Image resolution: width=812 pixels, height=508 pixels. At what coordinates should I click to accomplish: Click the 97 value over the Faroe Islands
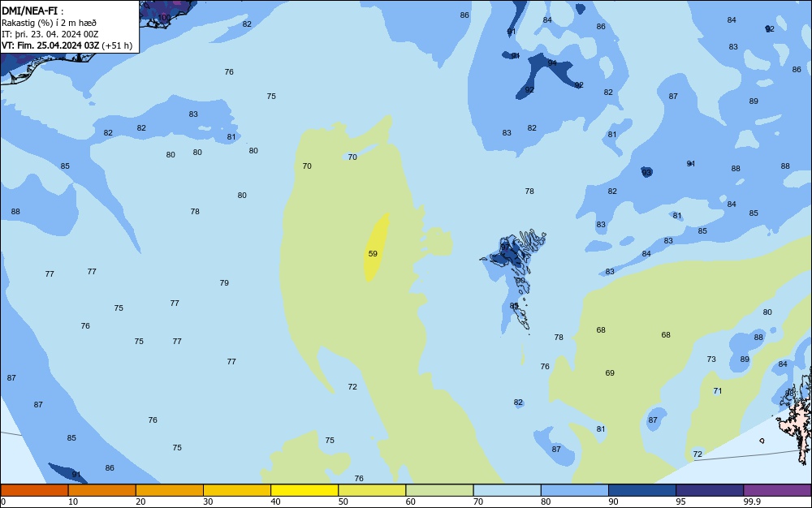tap(505, 248)
